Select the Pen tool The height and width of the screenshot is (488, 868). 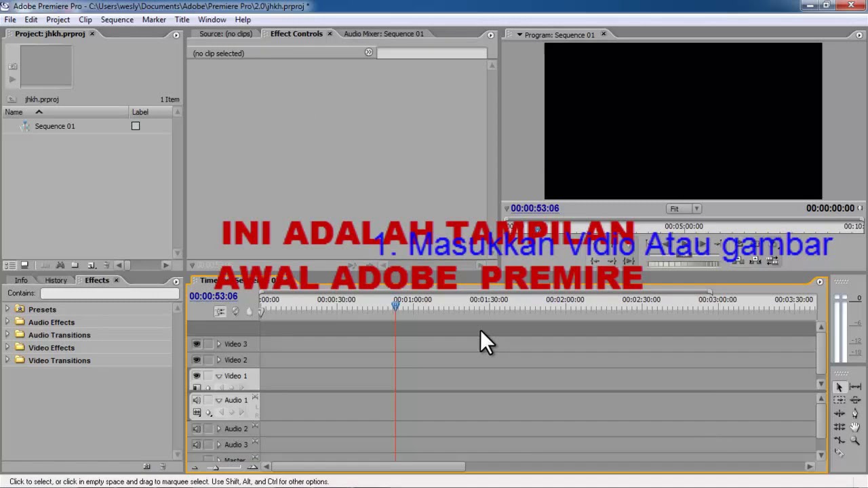click(855, 413)
